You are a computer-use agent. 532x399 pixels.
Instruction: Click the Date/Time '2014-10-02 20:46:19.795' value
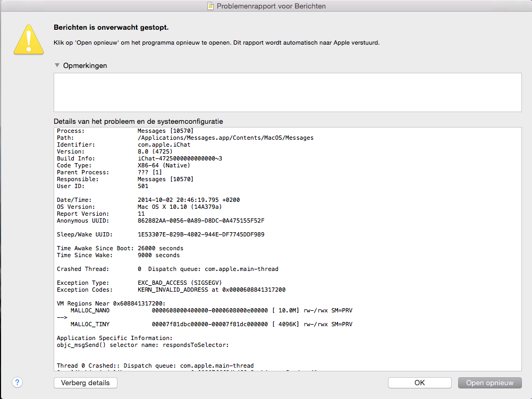tap(189, 200)
